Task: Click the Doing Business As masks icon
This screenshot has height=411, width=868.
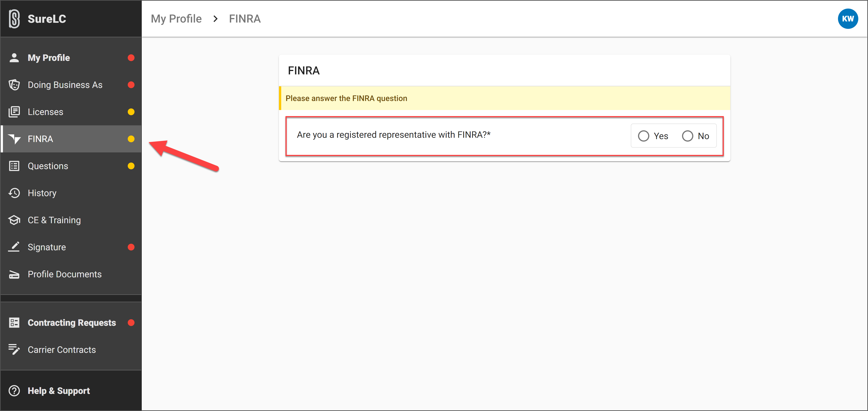Action: 14,85
